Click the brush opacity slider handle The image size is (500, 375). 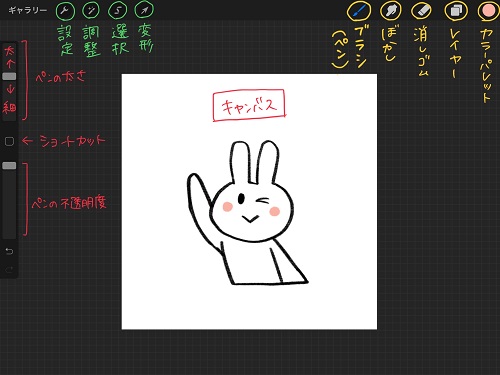[9, 166]
